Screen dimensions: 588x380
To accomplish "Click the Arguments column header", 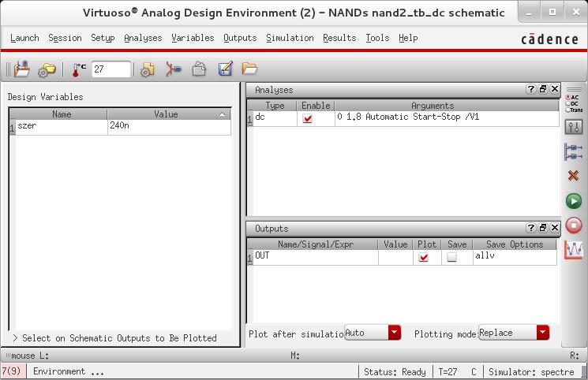I will tap(432, 106).
